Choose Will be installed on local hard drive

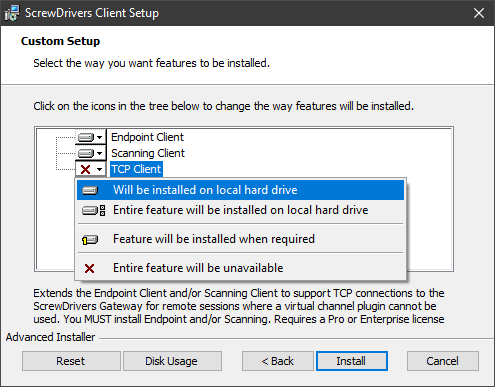pos(240,190)
